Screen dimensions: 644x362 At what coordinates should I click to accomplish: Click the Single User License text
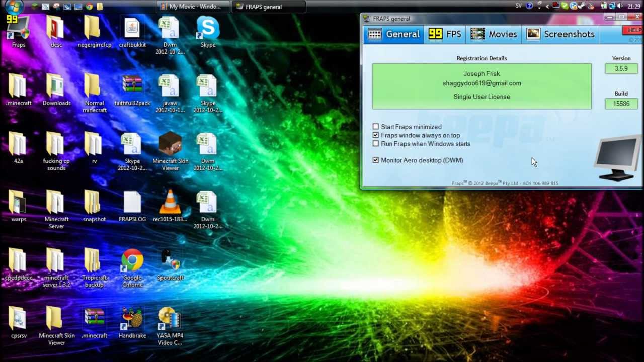481,97
